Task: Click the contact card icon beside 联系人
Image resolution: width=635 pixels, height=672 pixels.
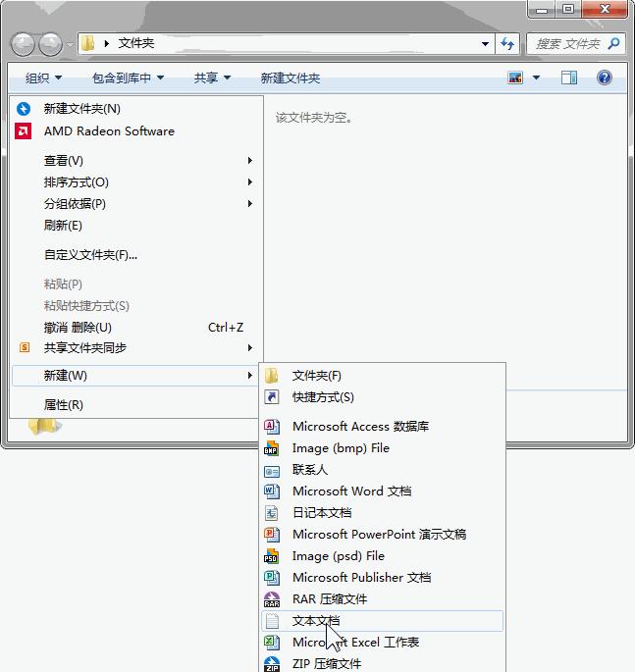Action: click(272, 472)
